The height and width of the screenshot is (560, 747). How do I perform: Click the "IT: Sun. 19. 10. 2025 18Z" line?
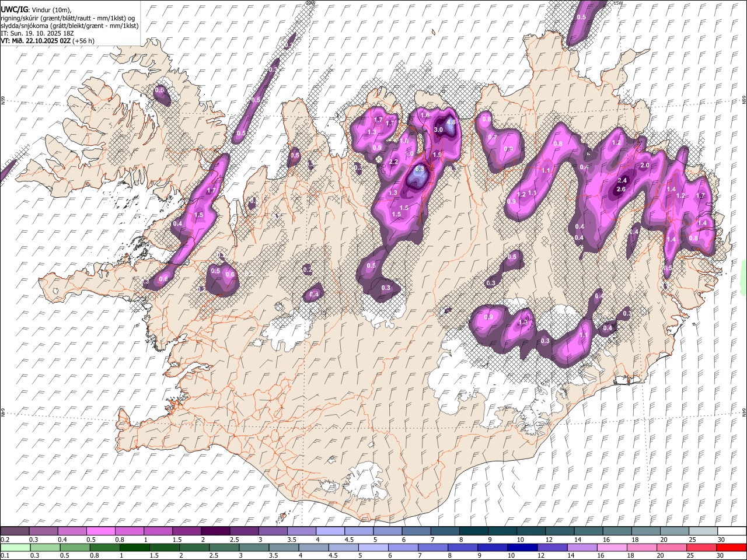[37, 33]
